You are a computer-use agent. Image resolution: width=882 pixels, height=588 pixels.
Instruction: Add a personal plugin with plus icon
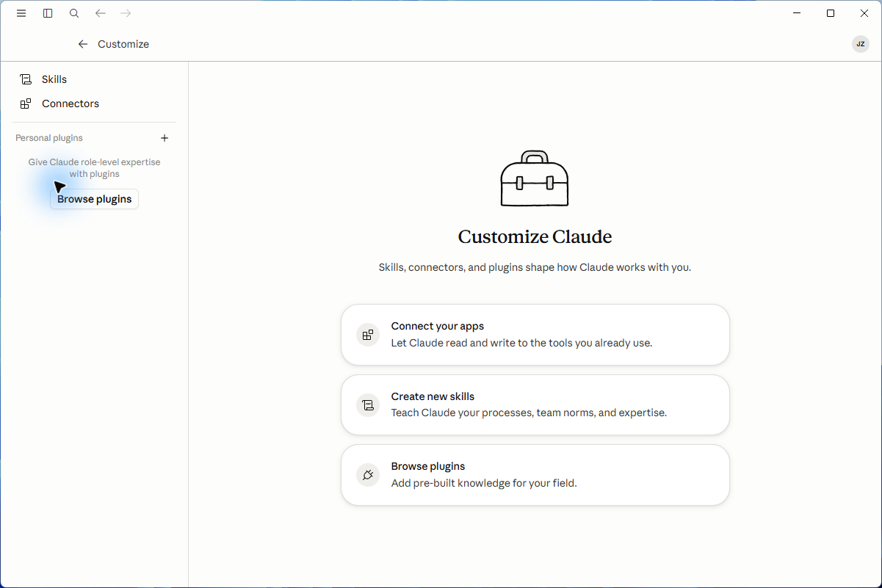(165, 138)
